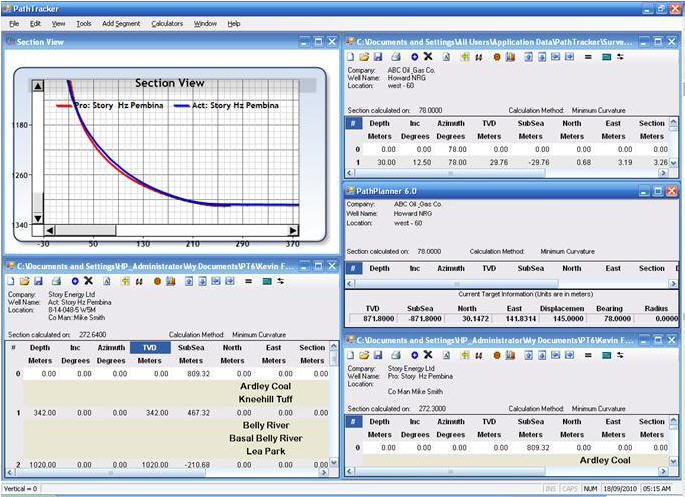The image size is (685, 497).
Task: Open the Edit menu
Action: coord(35,24)
